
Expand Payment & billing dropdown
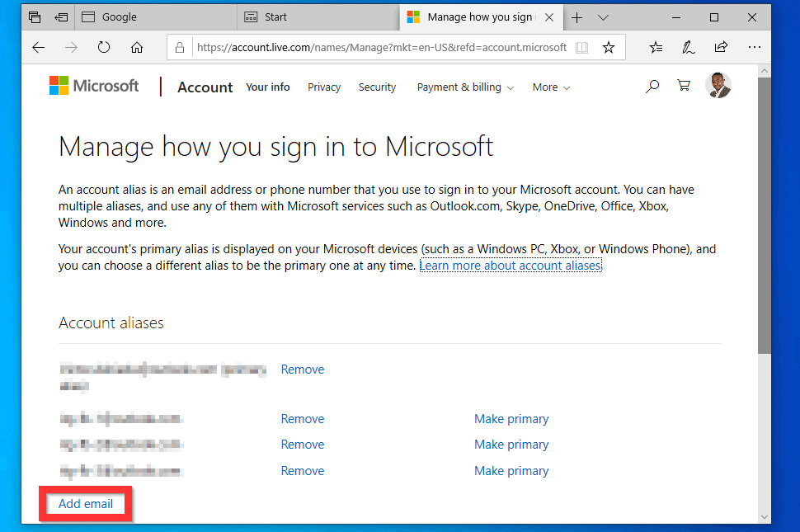pyautogui.click(x=465, y=87)
